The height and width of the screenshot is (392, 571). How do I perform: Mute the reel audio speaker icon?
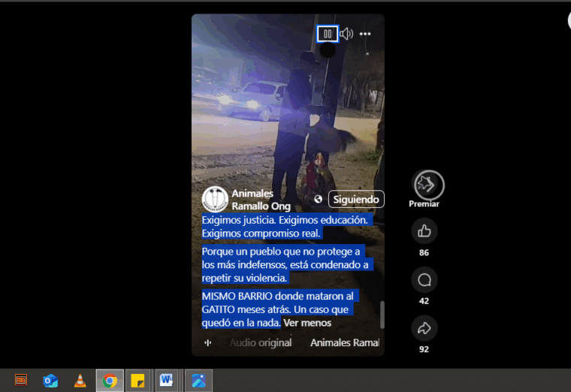346,34
